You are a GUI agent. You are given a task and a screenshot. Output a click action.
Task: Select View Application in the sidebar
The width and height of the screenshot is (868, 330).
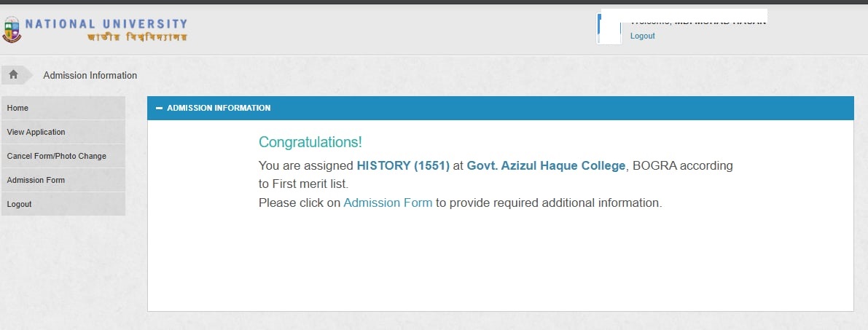tap(36, 132)
